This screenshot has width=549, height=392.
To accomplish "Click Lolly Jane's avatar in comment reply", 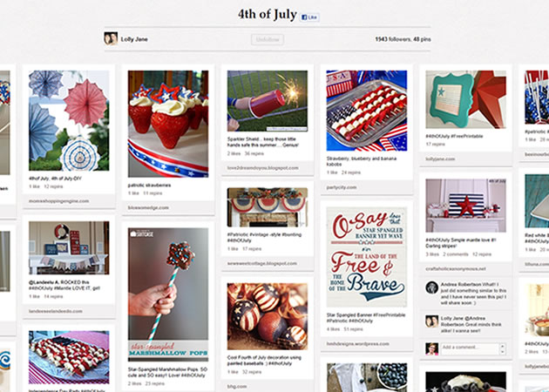I will 431,321.
